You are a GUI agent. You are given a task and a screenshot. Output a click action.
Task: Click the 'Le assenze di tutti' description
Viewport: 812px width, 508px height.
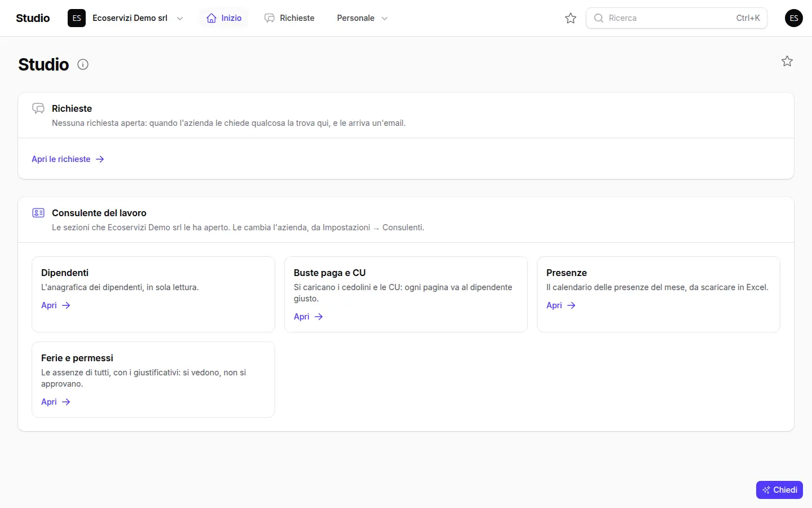pos(144,378)
